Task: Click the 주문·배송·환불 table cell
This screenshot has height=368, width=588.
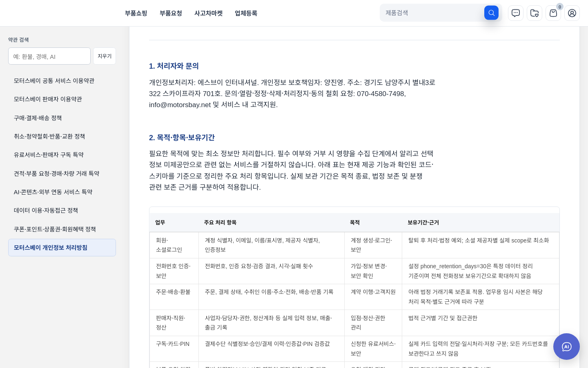Action: click(x=174, y=296)
